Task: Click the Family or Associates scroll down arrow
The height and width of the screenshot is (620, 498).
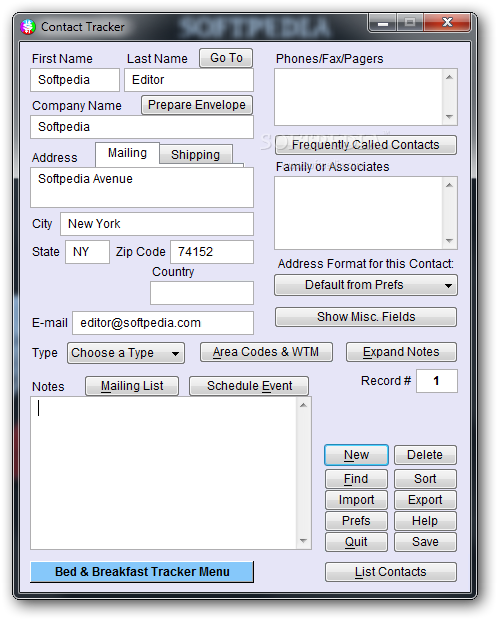Action: coord(449,241)
